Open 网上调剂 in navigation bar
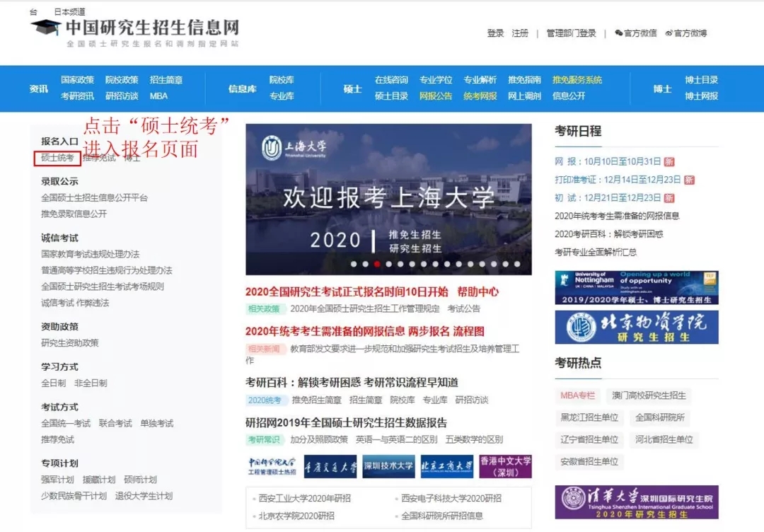The width and height of the screenshot is (764, 532). click(x=524, y=96)
